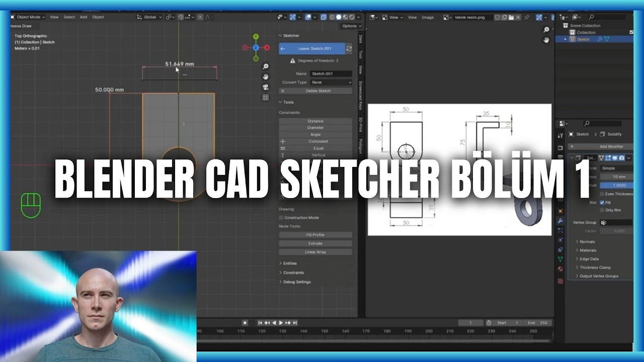Click the fake user shield icon for teknik resim.png
This screenshot has width=644, height=362.
point(497,17)
